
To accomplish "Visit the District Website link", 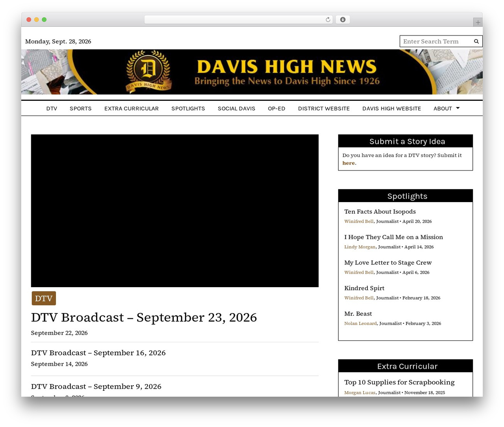I will [x=324, y=108].
